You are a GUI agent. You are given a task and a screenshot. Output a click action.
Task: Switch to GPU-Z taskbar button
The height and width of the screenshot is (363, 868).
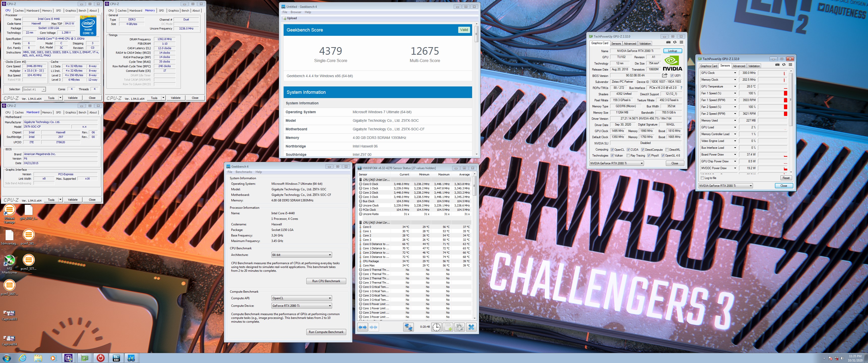pyautogui.click(x=85, y=358)
